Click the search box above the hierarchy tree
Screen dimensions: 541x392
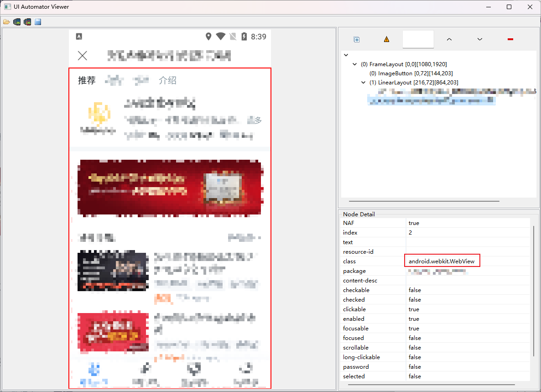[x=418, y=39]
